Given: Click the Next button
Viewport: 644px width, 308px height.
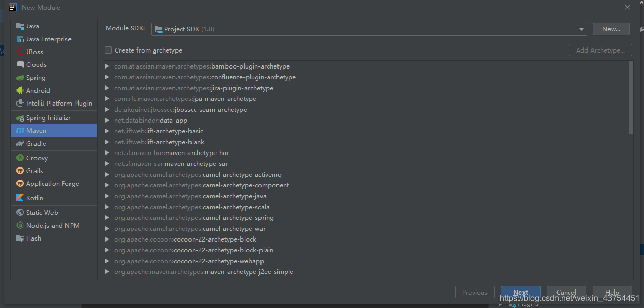Looking at the screenshot, I should click(x=520, y=292).
